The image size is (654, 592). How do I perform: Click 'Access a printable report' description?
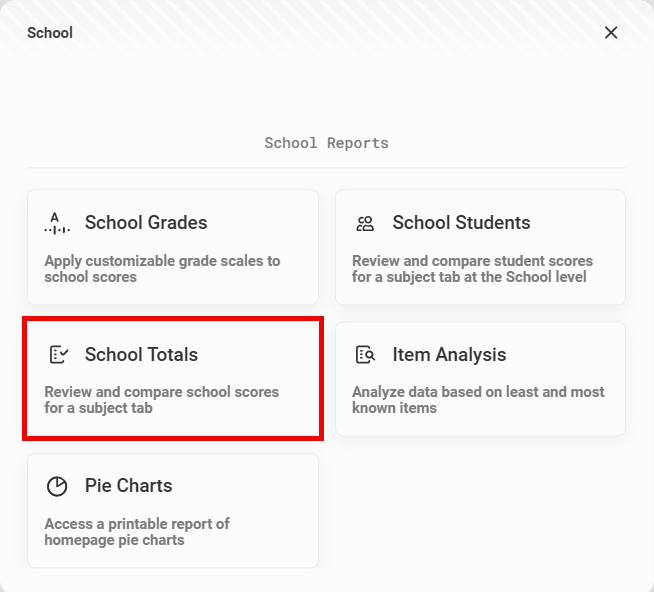(137, 532)
